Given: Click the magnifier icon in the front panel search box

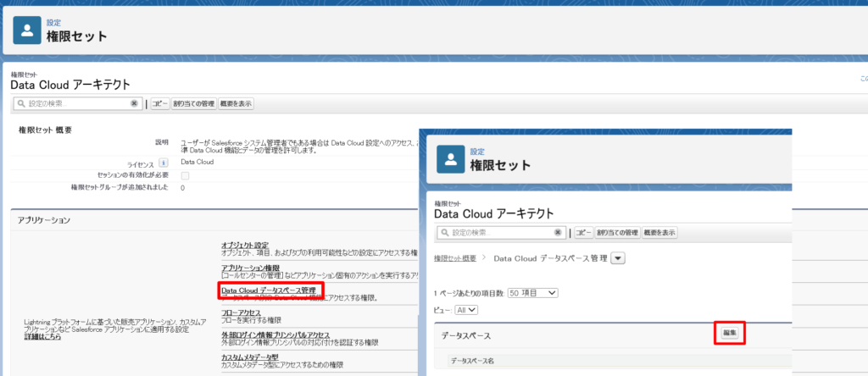Looking at the screenshot, I should point(444,233).
